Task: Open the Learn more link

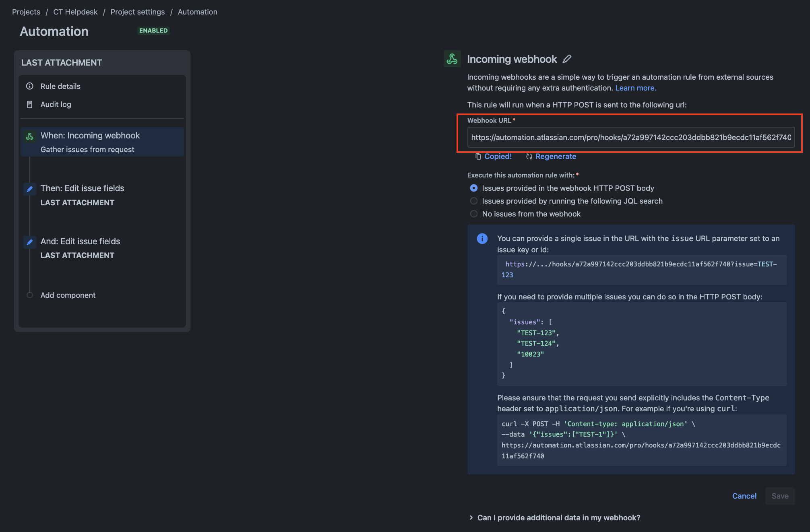Action: pos(635,88)
